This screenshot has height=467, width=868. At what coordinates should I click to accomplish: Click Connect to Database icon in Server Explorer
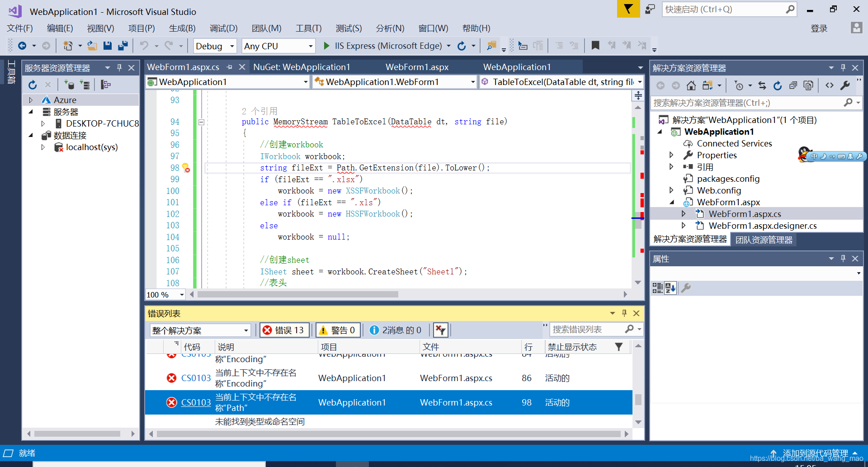69,85
